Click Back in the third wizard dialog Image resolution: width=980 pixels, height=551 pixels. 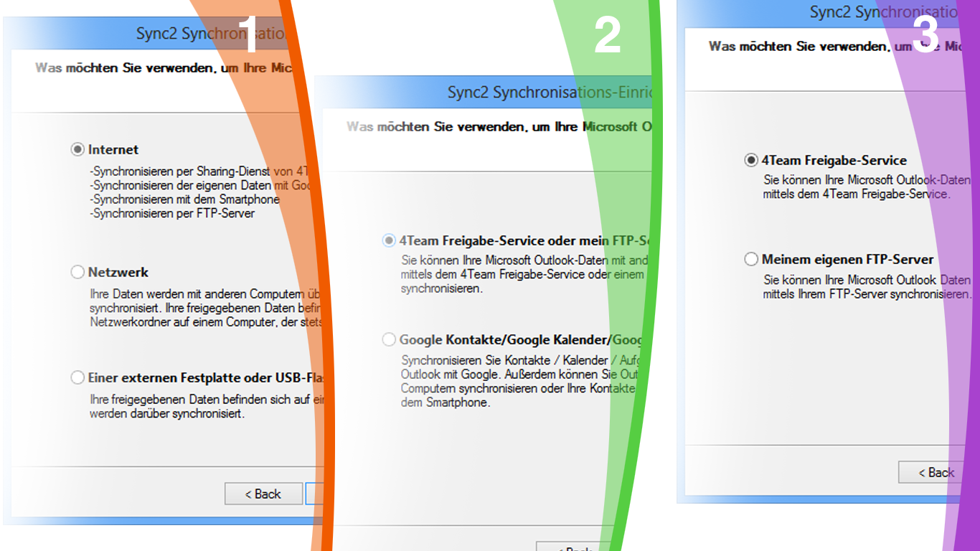[929, 472]
